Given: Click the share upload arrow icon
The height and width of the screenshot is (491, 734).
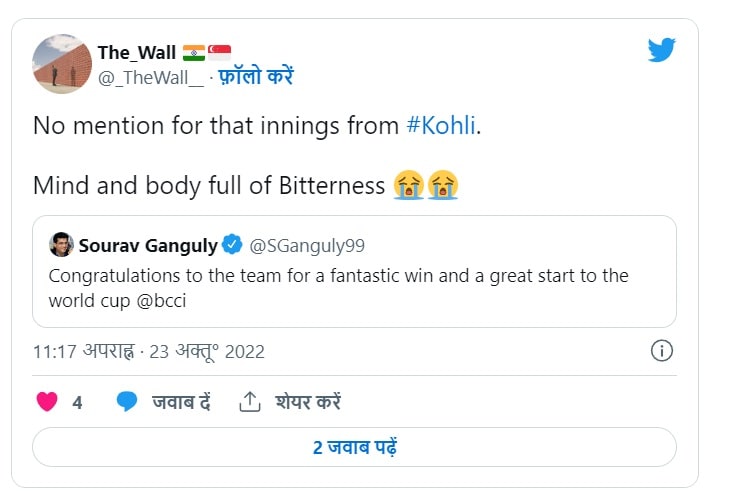Looking at the screenshot, I should (x=249, y=402).
